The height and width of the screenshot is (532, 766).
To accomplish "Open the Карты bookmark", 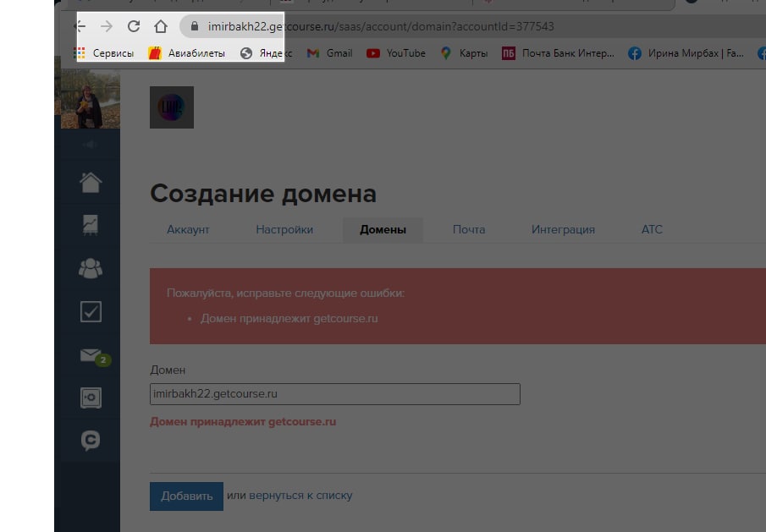I will coord(464,53).
